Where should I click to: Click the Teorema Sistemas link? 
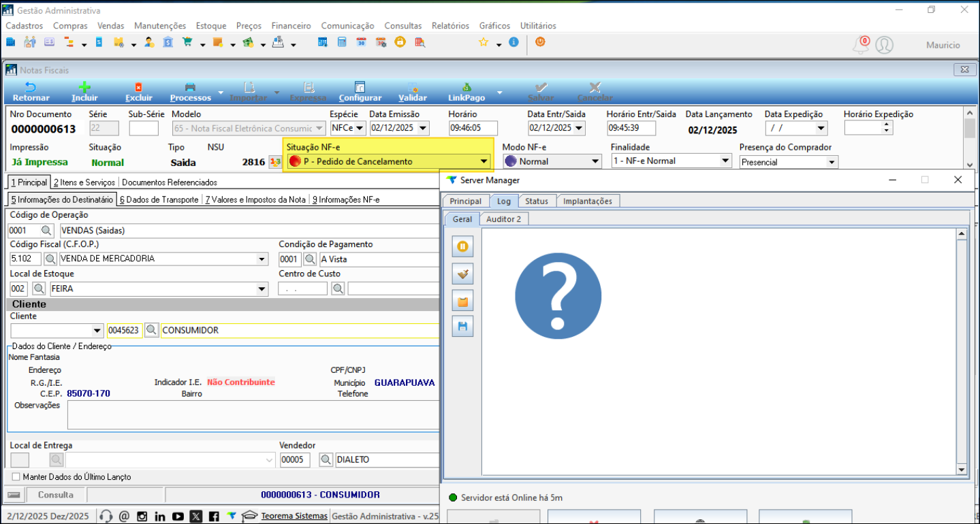pos(294,516)
